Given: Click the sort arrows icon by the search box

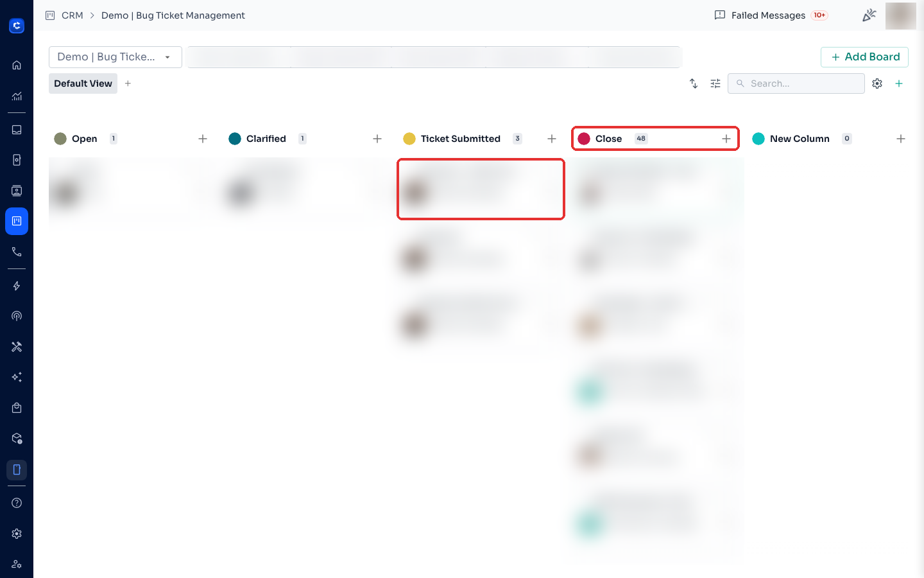Looking at the screenshot, I should coord(694,83).
